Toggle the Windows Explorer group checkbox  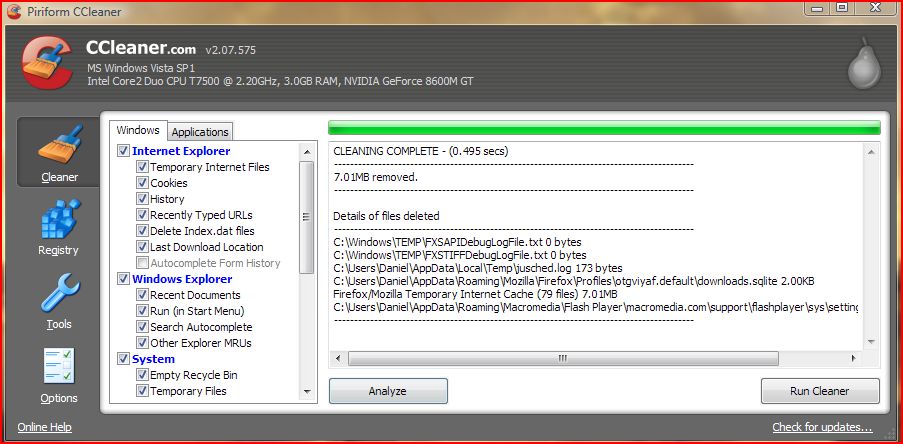pyautogui.click(x=123, y=279)
